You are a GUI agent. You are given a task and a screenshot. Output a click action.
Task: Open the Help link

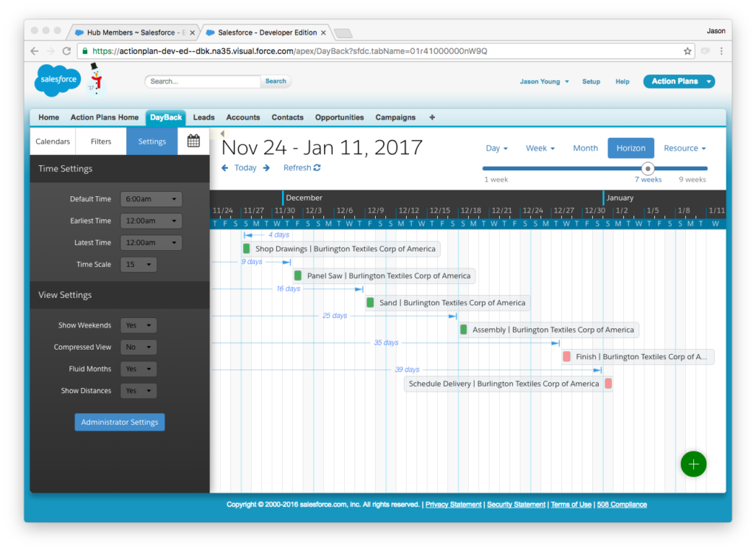click(x=622, y=81)
